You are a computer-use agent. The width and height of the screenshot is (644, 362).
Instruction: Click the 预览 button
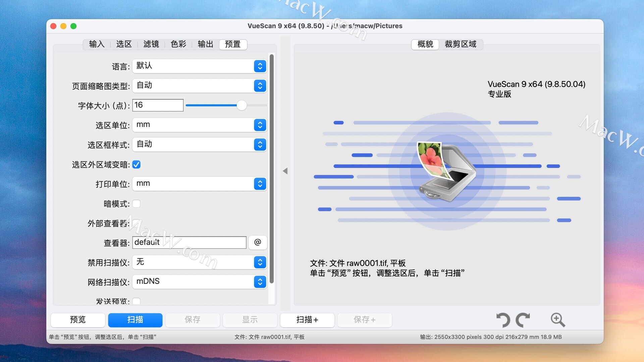(78, 320)
